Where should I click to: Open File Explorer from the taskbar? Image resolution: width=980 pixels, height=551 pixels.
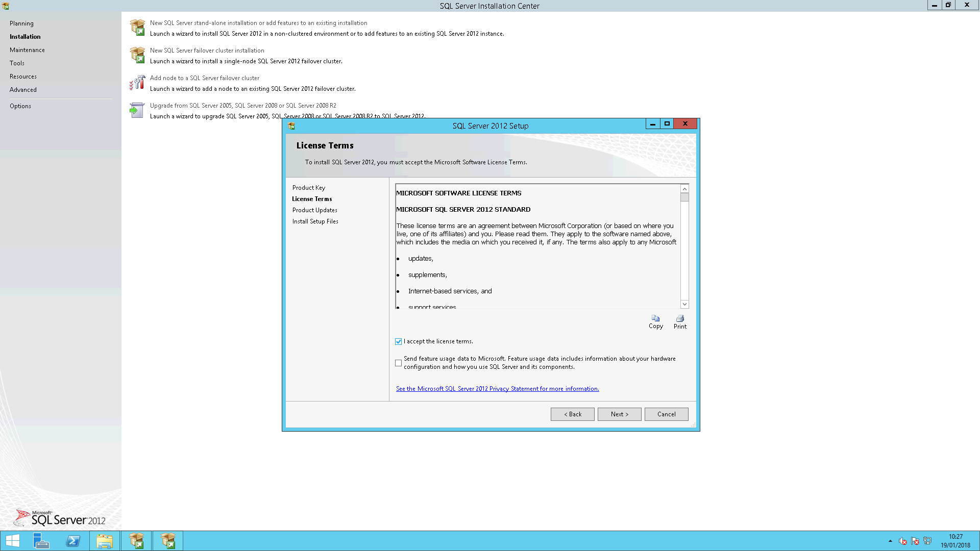105,541
